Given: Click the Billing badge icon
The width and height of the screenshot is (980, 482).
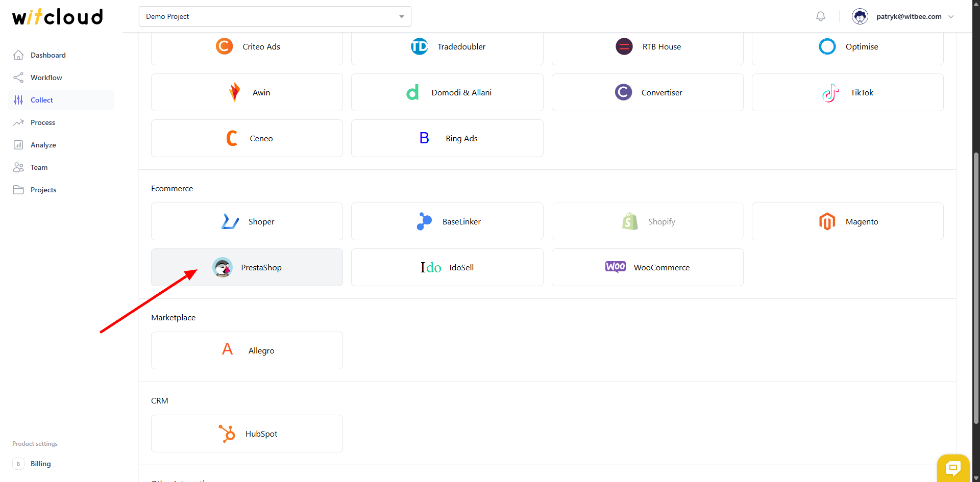Looking at the screenshot, I should 18,464.
